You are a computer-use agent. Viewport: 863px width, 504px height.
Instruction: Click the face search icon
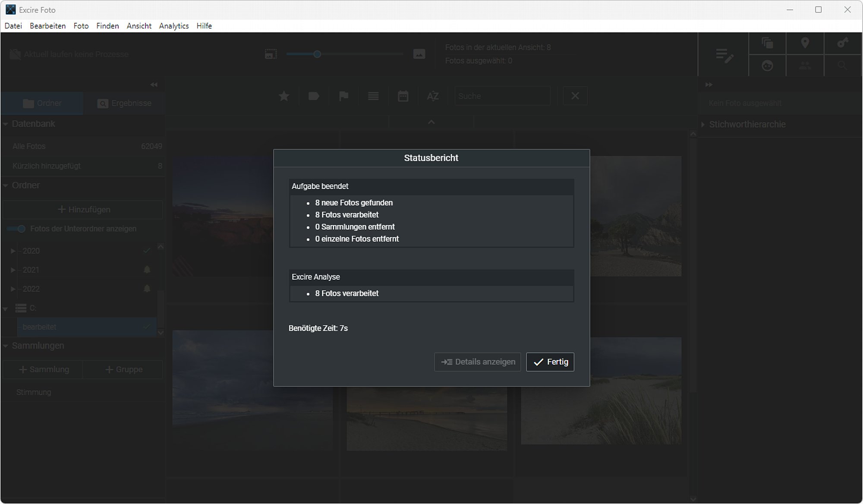click(x=767, y=66)
